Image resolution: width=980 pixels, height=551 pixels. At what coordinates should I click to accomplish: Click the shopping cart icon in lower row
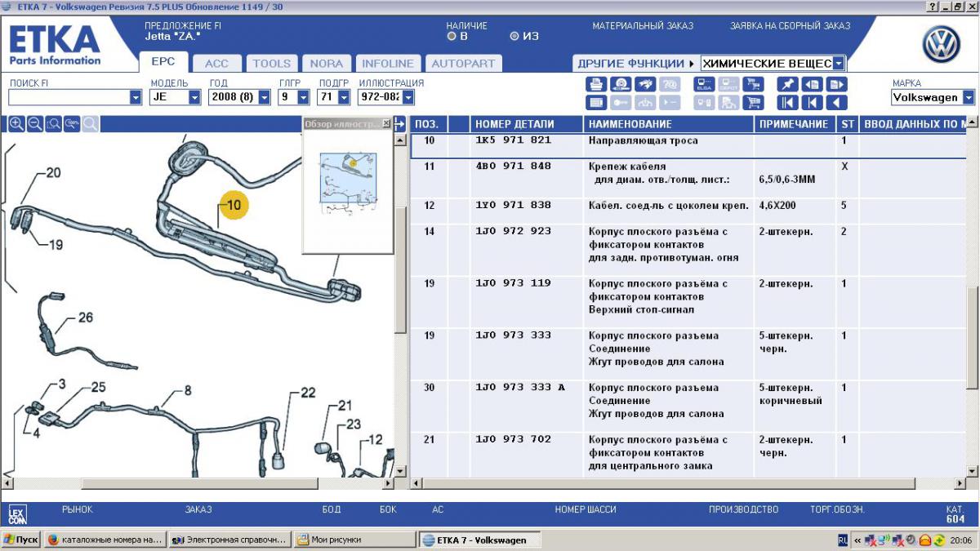(753, 102)
